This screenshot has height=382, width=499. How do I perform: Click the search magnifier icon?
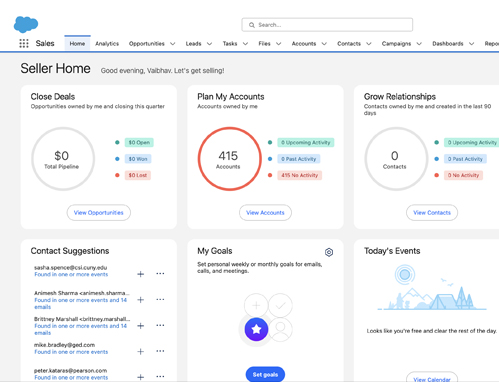(252, 25)
